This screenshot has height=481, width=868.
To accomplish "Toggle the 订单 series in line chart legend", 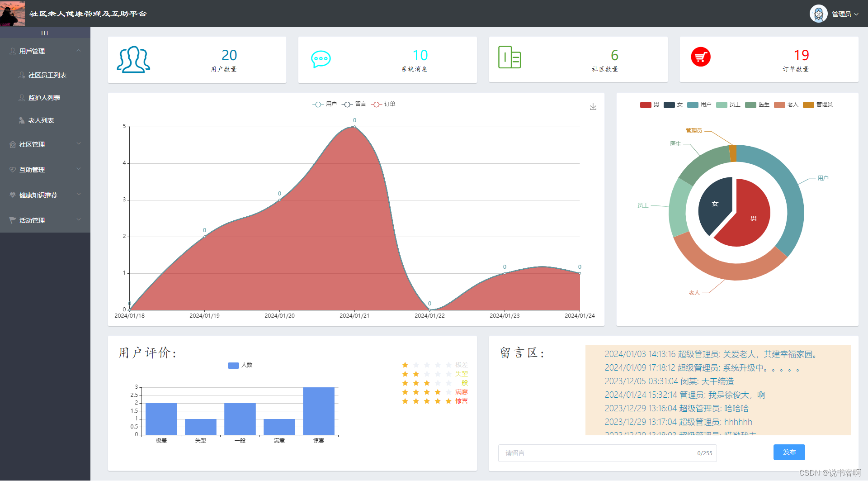I will coord(383,104).
